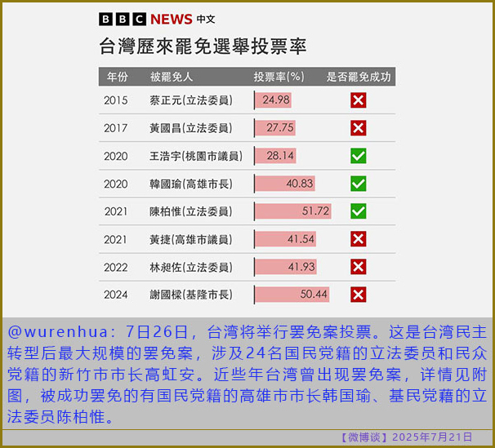Click the red X in the 黃捷 row

pyautogui.click(x=358, y=239)
